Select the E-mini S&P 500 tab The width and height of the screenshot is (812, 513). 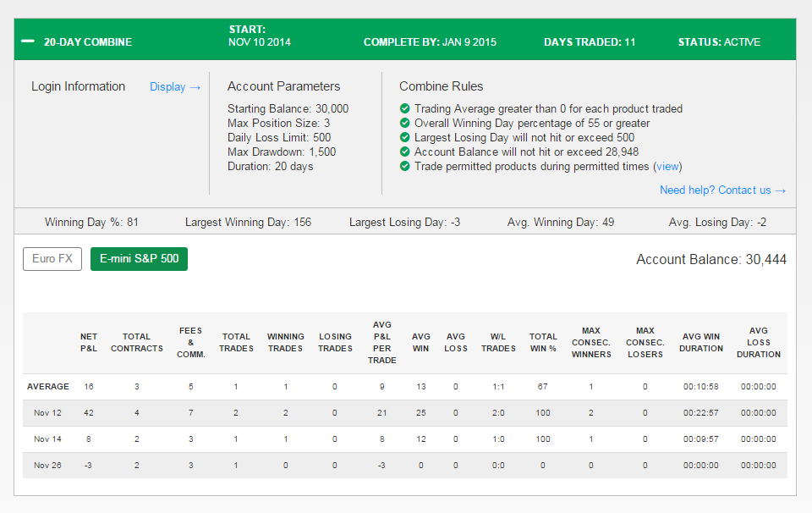(139, 258)
